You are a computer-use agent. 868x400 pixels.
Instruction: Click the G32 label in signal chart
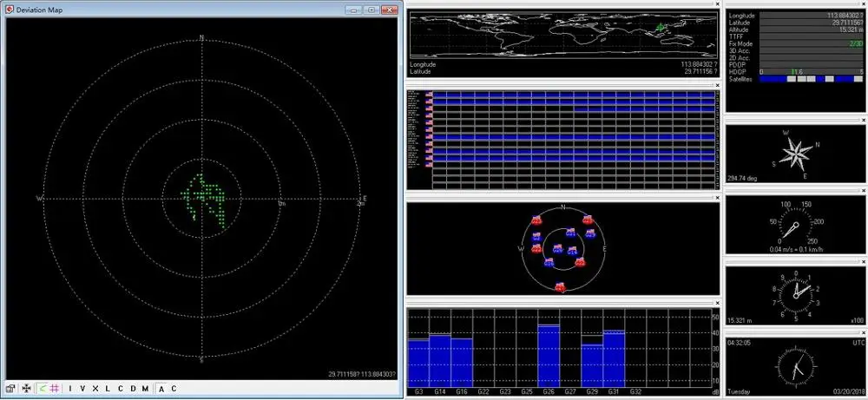pyautogui.click(x=635, y=391)
